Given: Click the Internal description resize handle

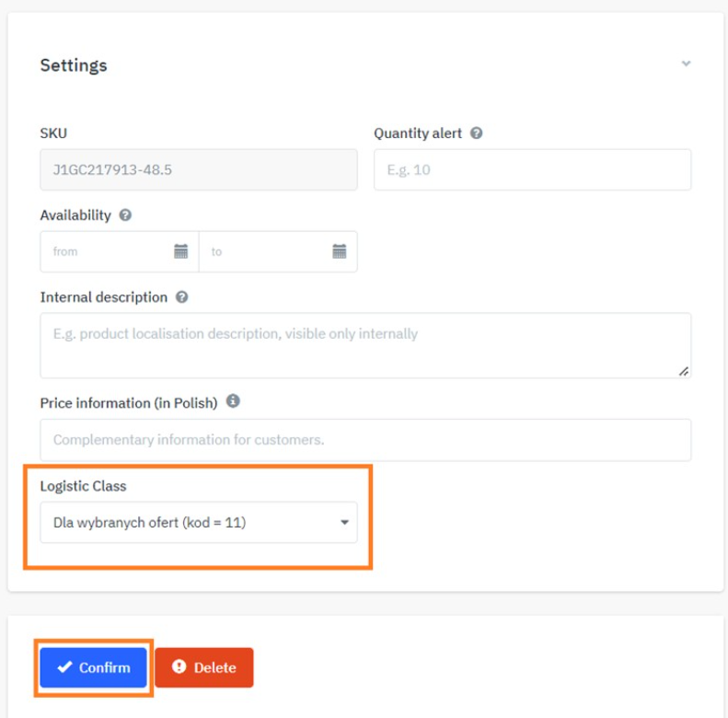Looking at the screenshot, I should click(683, 370).
